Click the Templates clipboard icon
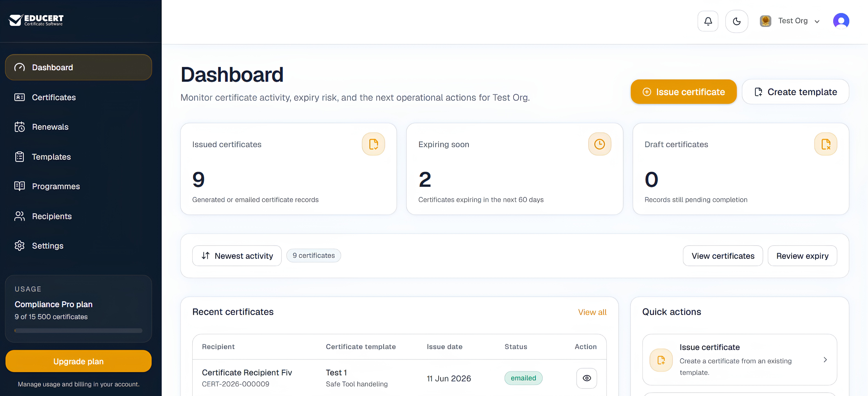Screen dimensions: 868x396 (x=20, y=157)
